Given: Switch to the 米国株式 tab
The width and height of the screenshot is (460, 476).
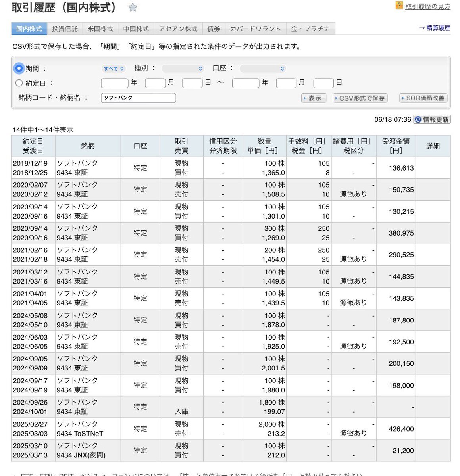Looking at the screenshot, I should click(100, 29).
